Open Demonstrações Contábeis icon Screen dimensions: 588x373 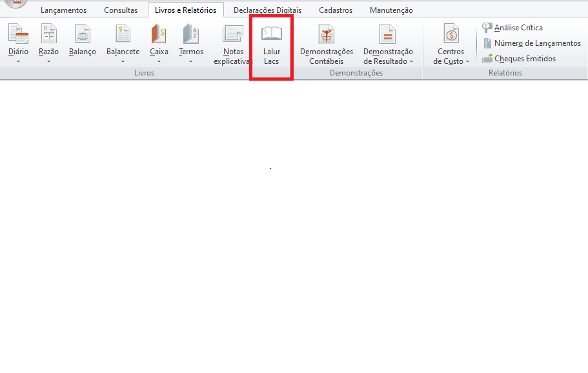[326, 34]
